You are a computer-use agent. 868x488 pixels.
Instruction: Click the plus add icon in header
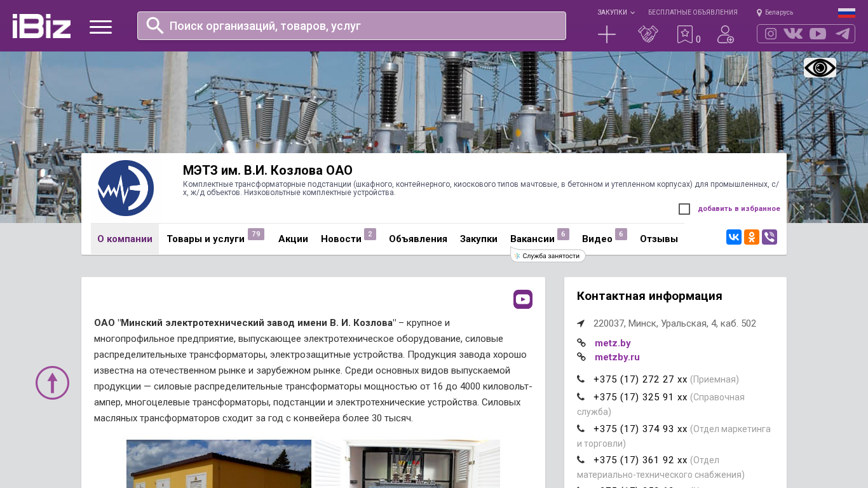tap(607, 34)
